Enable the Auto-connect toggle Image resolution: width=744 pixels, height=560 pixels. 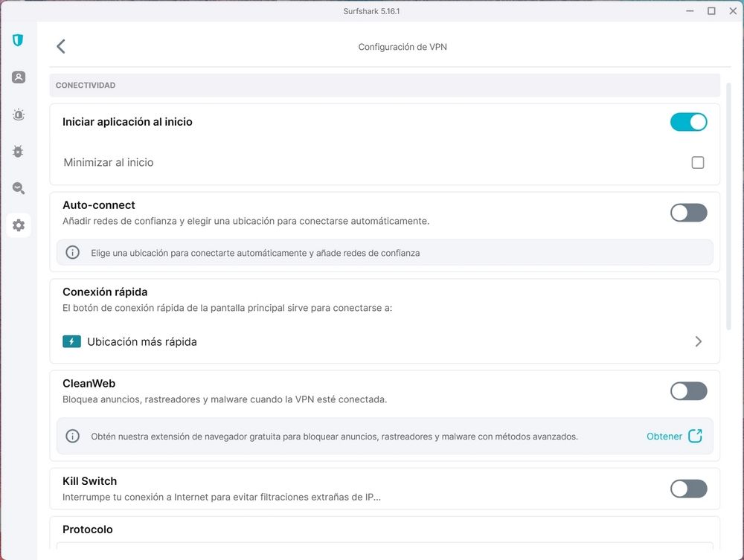pos(688,213)
